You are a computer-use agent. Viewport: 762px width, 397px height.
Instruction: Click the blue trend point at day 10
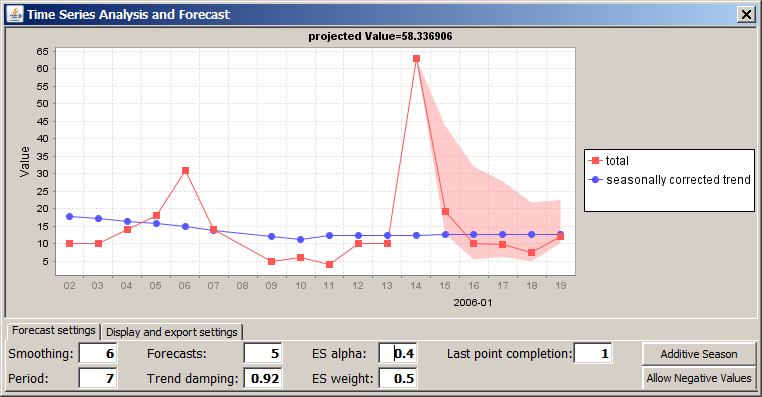tap(300, 240)
